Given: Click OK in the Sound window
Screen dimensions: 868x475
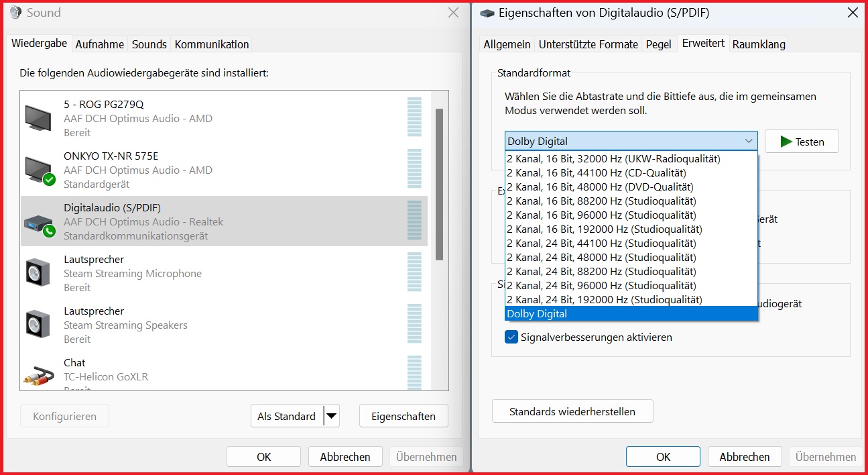Looking at the screenshot, I should point(264,457).
